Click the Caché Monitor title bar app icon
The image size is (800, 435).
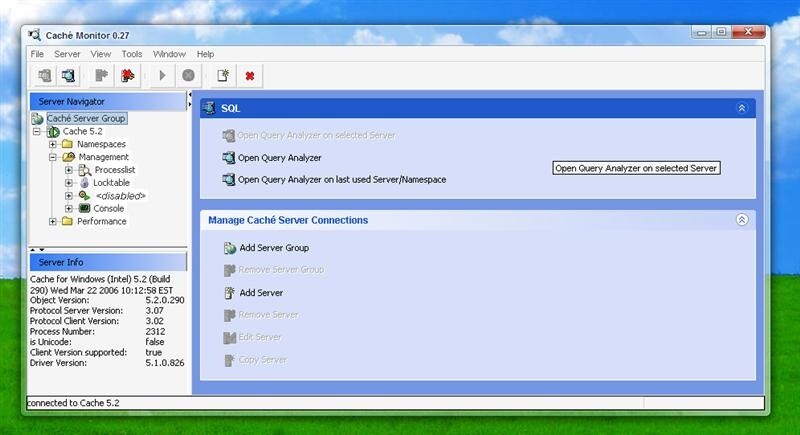point(35,35)
